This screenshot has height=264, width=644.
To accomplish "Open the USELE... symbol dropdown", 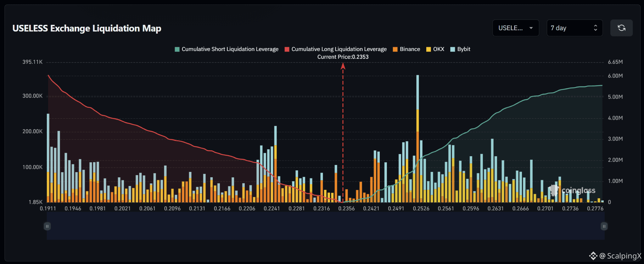I will pos(516,28).
